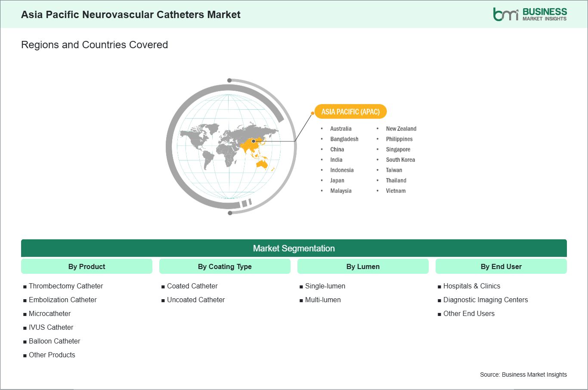Click the bullet icon beside Thrombectomy Catheter
The image size is (588, 390).
tap(25, 286)
